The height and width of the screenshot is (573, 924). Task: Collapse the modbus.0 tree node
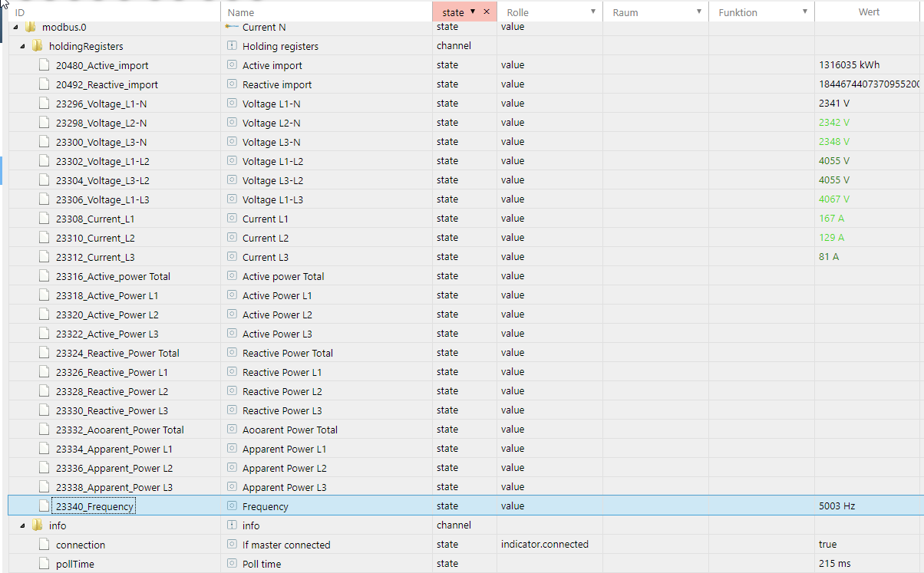16,28
